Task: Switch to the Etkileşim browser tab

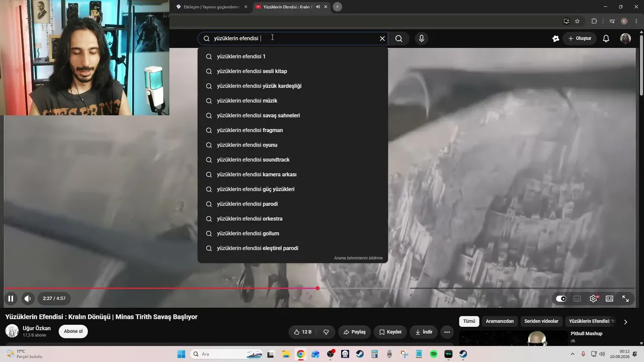Action: coord(210,7)
